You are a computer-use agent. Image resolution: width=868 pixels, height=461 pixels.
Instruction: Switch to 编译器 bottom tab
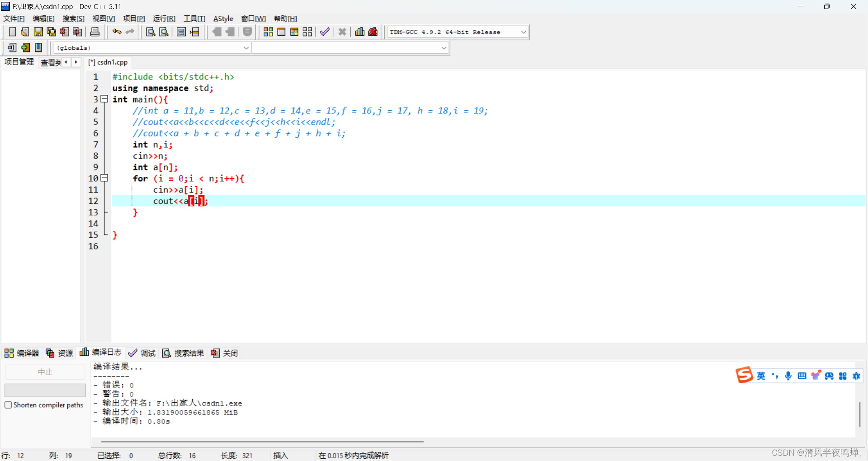point(22,353)
